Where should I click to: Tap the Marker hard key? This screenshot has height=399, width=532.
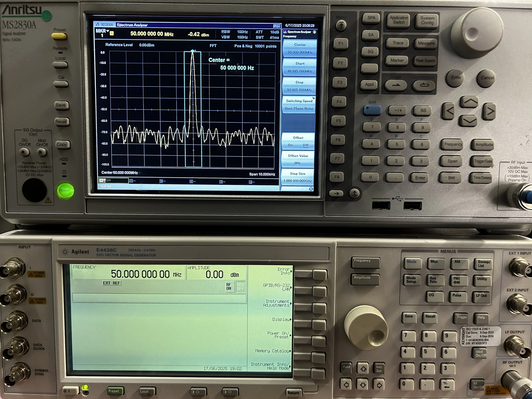[x=397, y=61]
